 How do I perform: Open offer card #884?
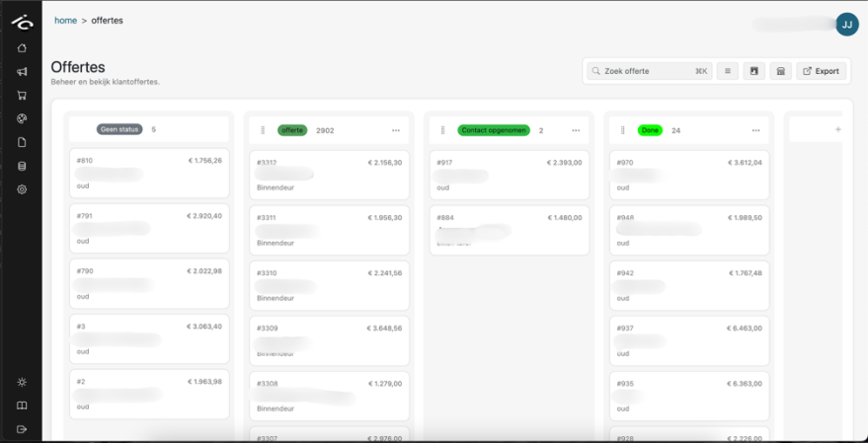tap(510, 230)
